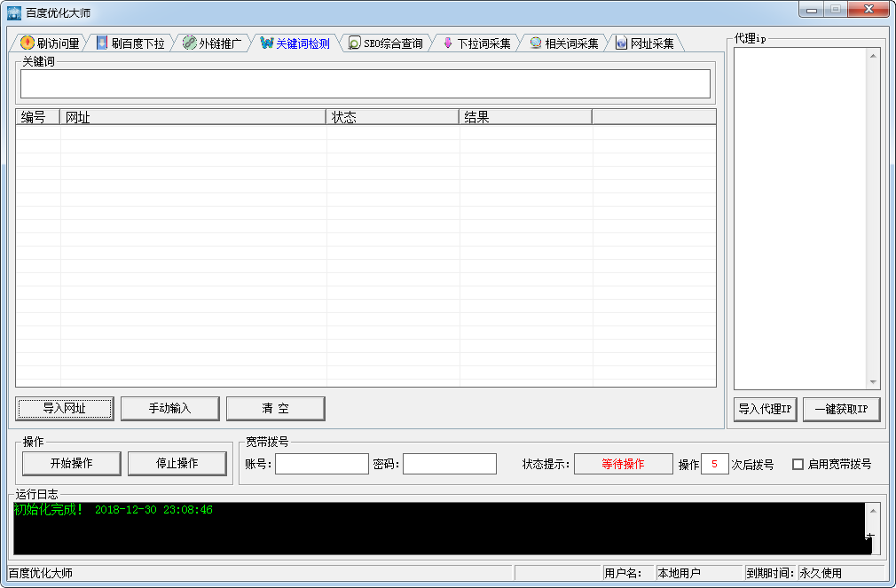896x588 pixels.
Task: Click the 状态提示: label
Action: click(x=546, y=464)
